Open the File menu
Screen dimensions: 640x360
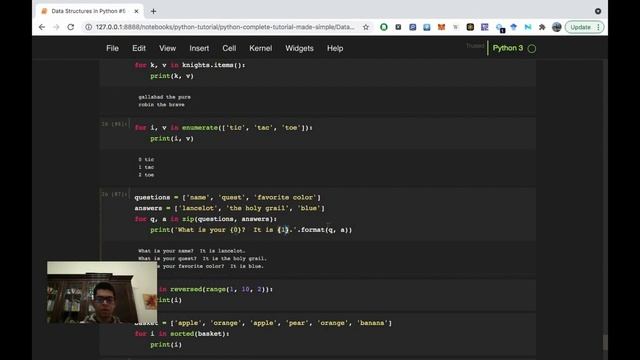click(x=112, y=48)
